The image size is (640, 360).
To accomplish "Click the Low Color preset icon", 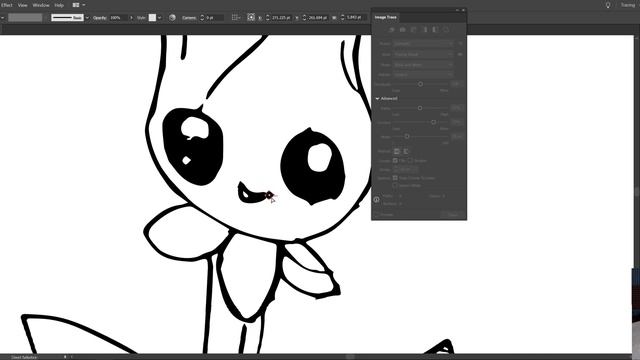I will [x=413, y=30].
